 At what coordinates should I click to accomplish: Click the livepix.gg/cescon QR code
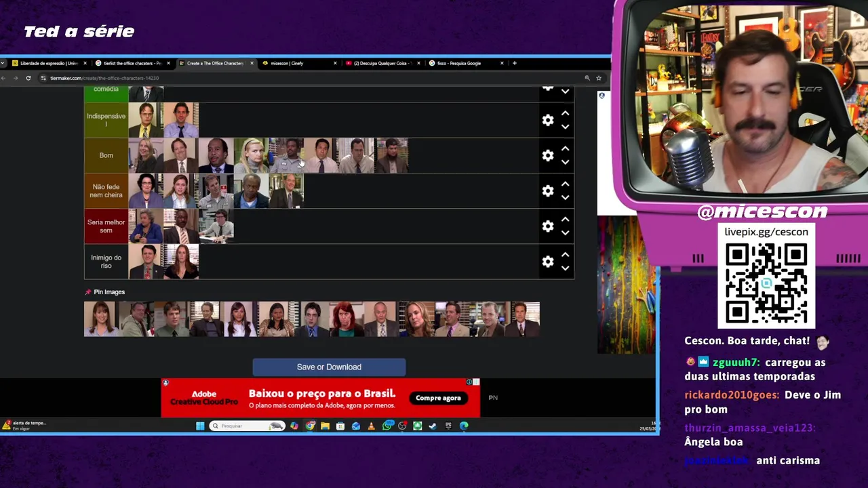(766, 283)
